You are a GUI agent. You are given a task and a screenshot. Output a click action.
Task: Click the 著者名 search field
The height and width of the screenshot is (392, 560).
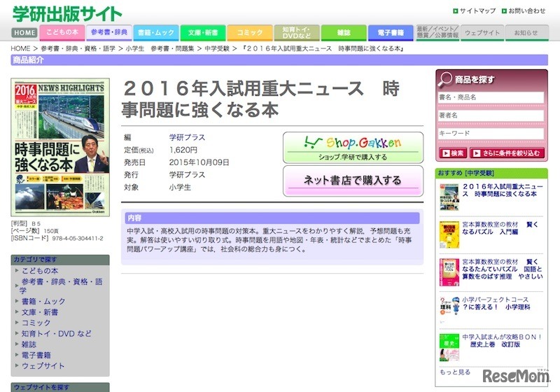[x=491, y=115]
